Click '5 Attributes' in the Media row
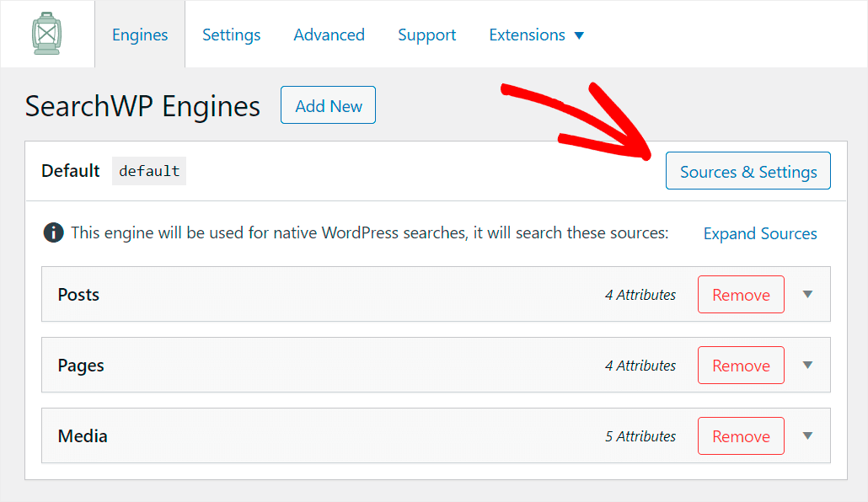Image resolution: width=868 pixels, height=502 pixels. coord(640,436)
